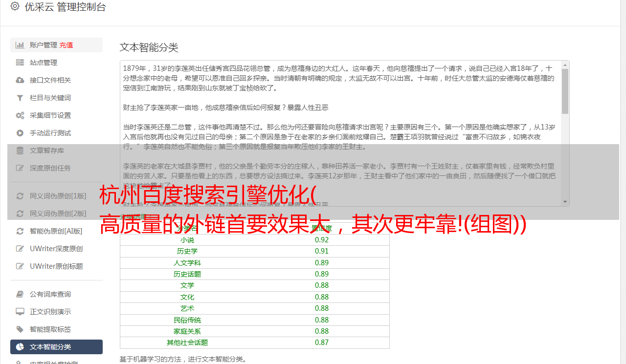This screenshot has width=626, height=364.
Task: Click text area scrollbar up arrow
Action: point(565,64)
